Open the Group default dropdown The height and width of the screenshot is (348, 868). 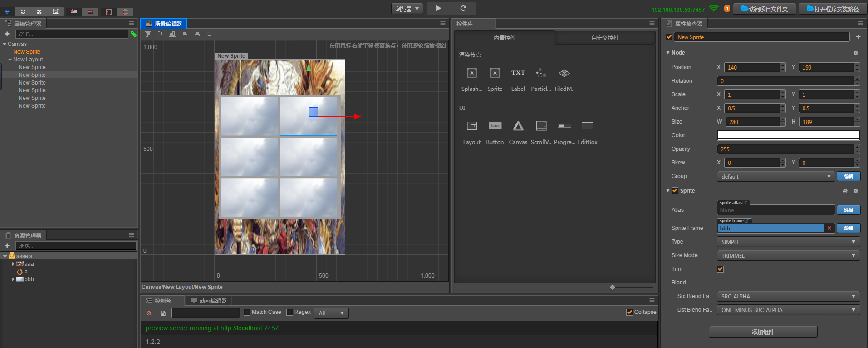[775, 176]
